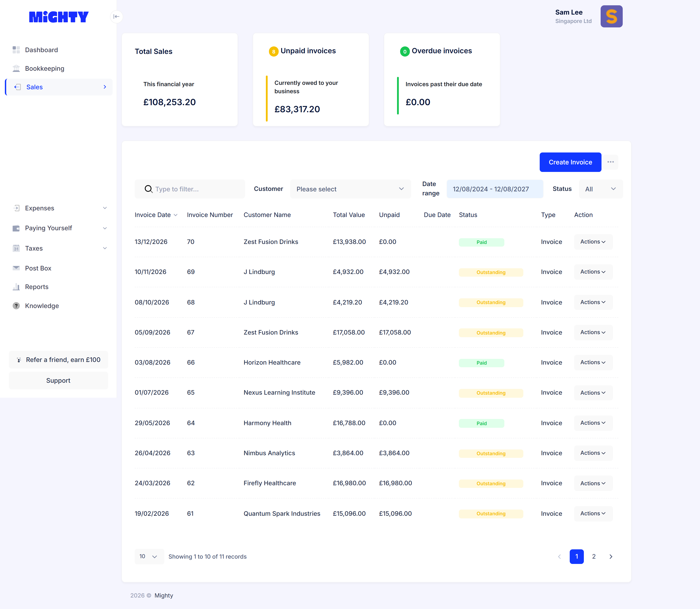Click the Unpaid invoices count badge
This screenshot has width=700, height=609.
[x=273, y=52]
